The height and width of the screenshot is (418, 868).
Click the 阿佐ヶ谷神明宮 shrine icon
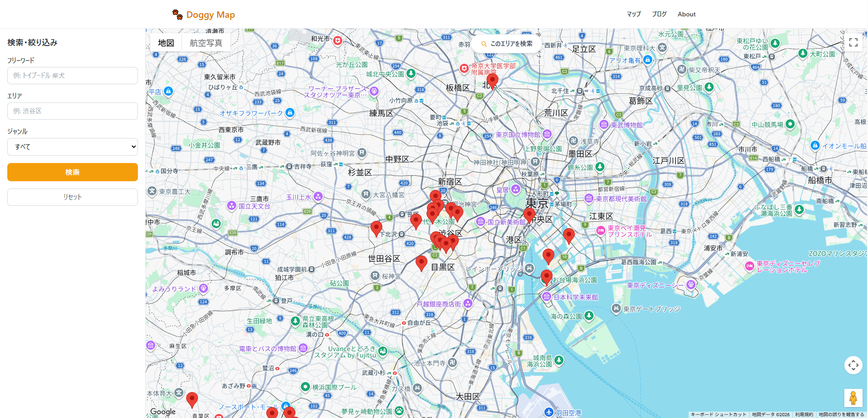point(362,153)
